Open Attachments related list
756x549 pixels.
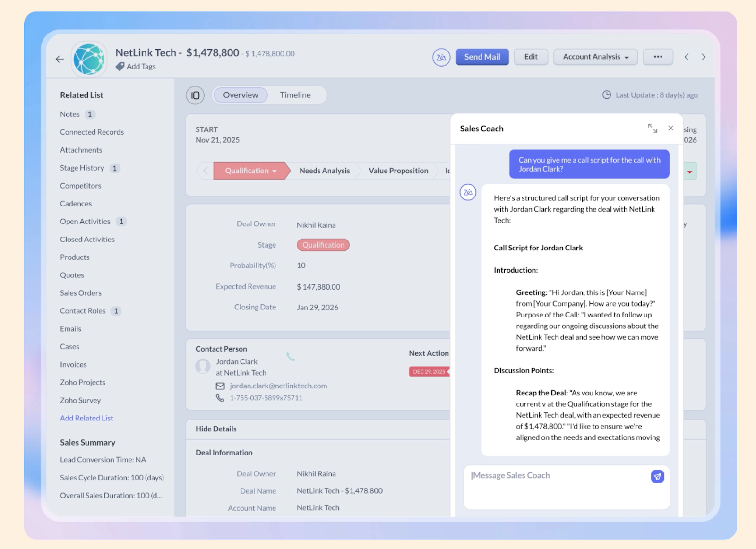coord(81,150)
